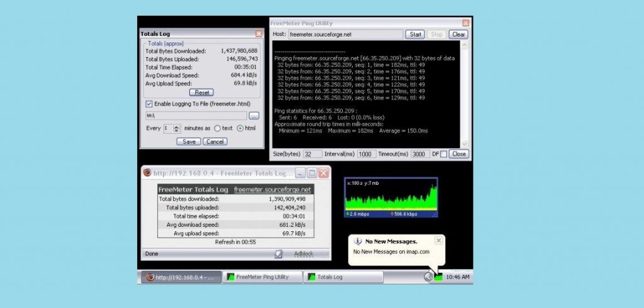
Task: Click the Close button in Ping Utility
Action: (x=458, y=154)
